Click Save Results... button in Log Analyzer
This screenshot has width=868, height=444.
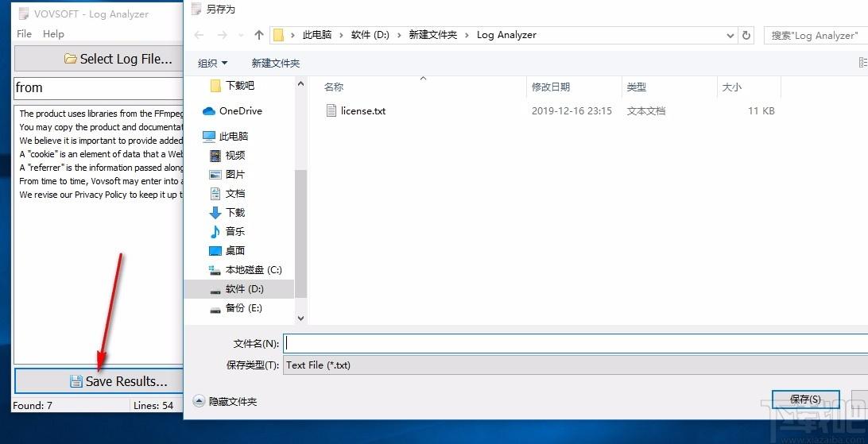[x=99, y=381]
